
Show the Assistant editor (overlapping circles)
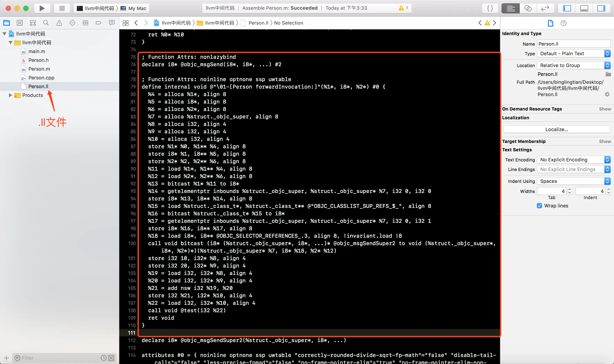pyautogui.click(x=528, y=8)
